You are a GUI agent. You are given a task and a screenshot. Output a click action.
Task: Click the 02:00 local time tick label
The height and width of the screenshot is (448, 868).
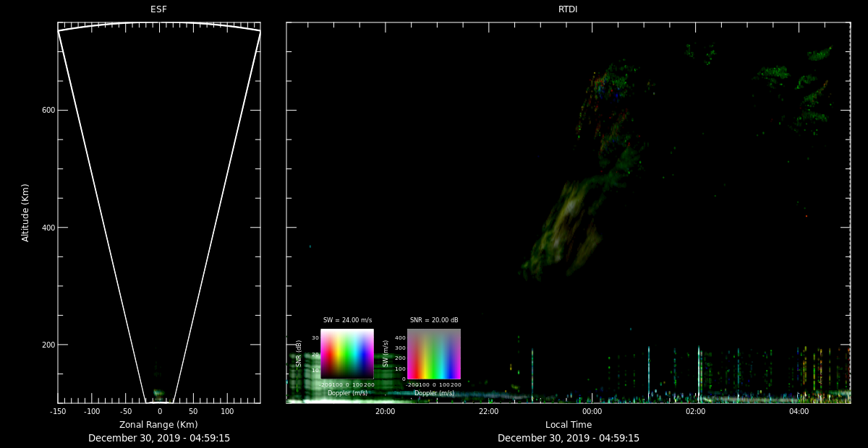point(695,411)
